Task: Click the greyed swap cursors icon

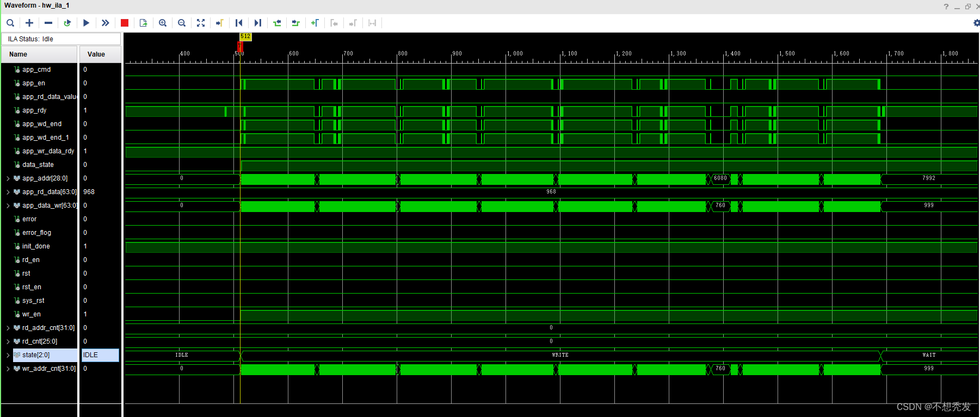Action: click(372, 23)
